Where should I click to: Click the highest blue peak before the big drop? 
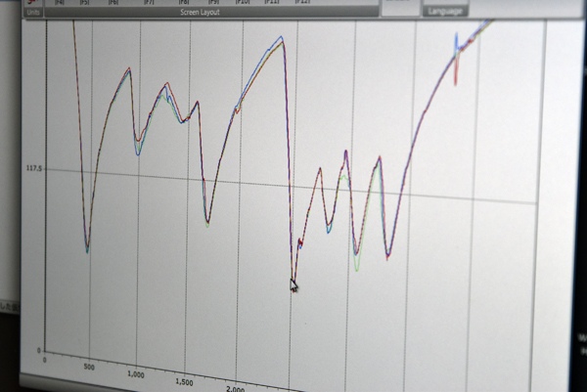tap(281, 38)
